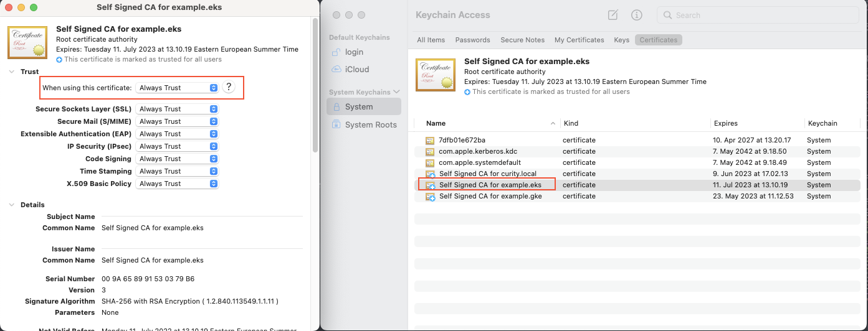Switch to the Passwords tab
The image size is (868, 331).
pos(472,40)
